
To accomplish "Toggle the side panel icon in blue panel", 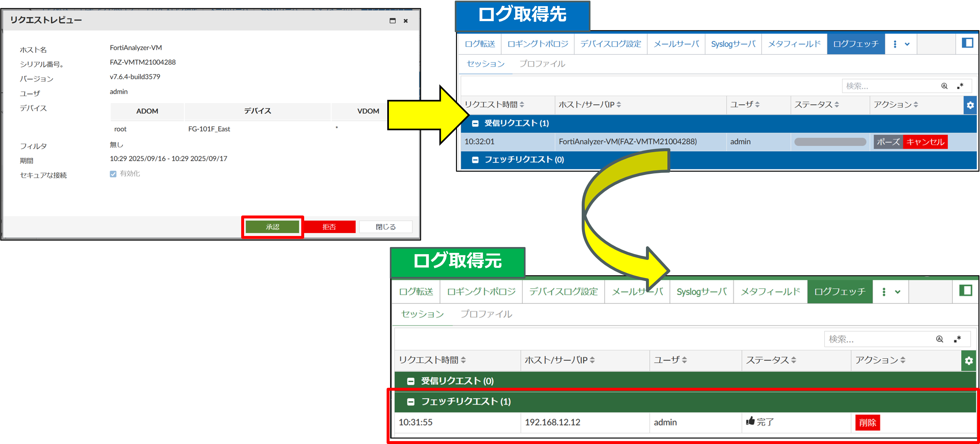I will pyautogui.click(x=967, y=43).
